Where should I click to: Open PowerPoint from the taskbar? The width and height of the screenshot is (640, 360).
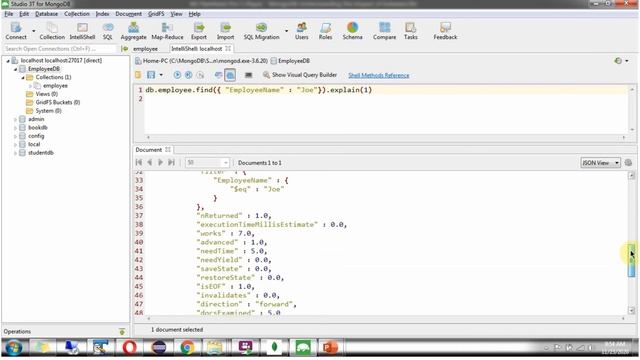point(330,347)
